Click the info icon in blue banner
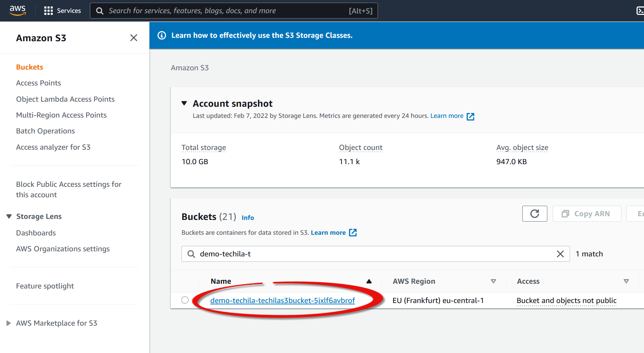 click(x=162, y=35)
